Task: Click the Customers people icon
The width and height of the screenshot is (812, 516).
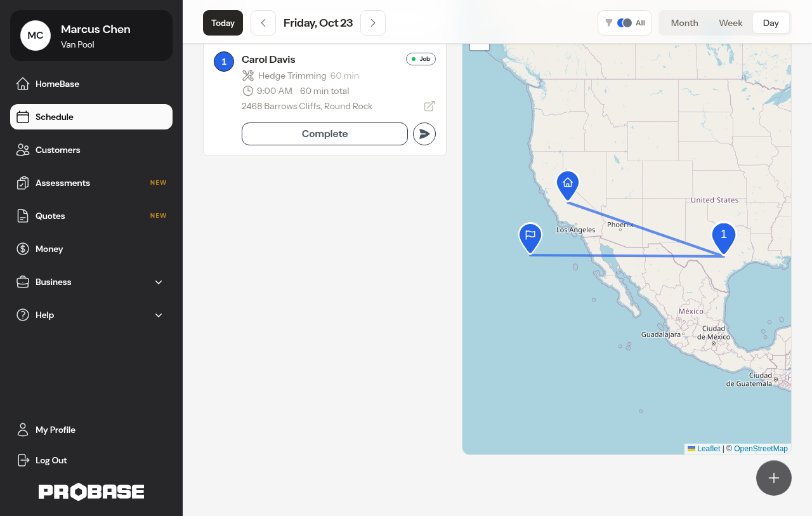Action: pyautogui.click(x=23, y=150)
